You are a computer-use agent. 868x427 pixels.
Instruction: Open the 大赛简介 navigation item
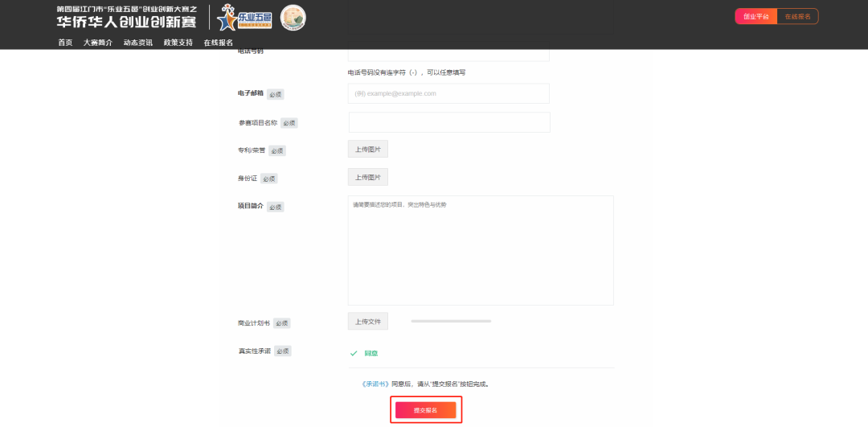[97, 43]
